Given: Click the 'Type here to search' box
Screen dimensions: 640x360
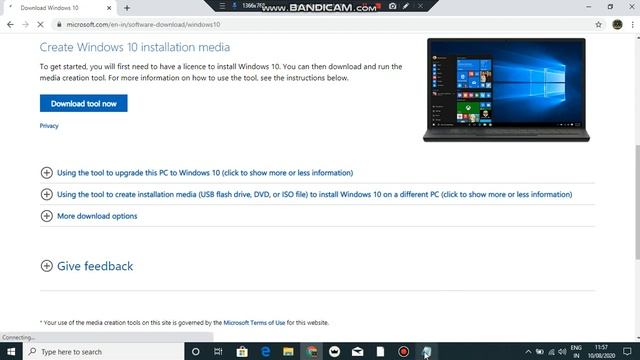Looking at the screenshot, I should (x=104, y=351).
